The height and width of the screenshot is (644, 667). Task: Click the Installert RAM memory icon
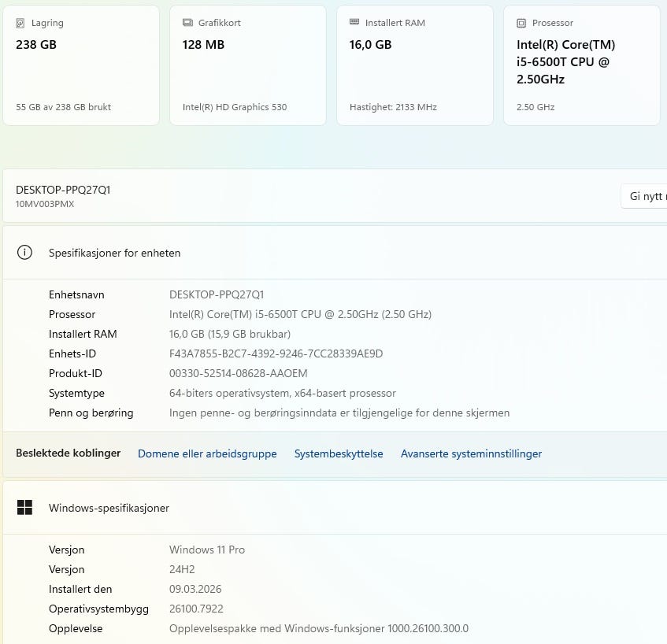pos(354,24)
